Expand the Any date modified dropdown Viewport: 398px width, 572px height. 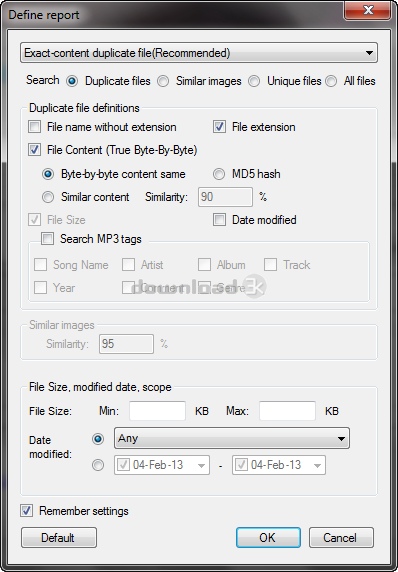tap(232, 438)
